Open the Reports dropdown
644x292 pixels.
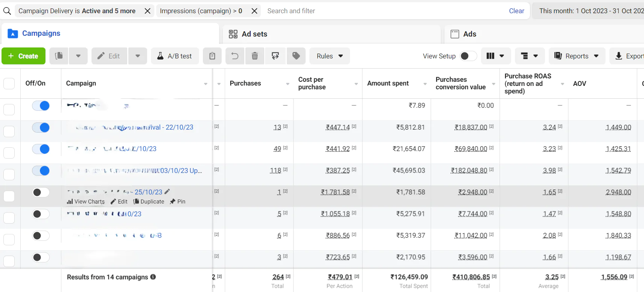pos(577,56)
